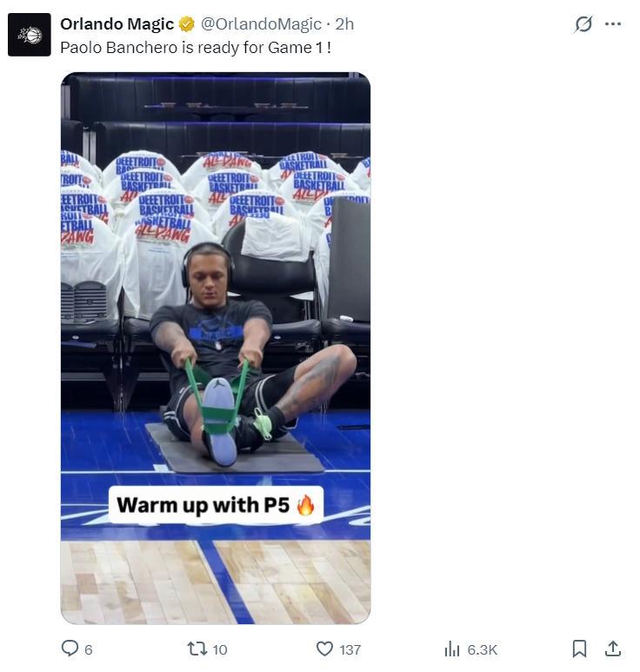Click the reply count of 6
The width and height of the screenshot is (640, 672).
(x=89, y=649)
